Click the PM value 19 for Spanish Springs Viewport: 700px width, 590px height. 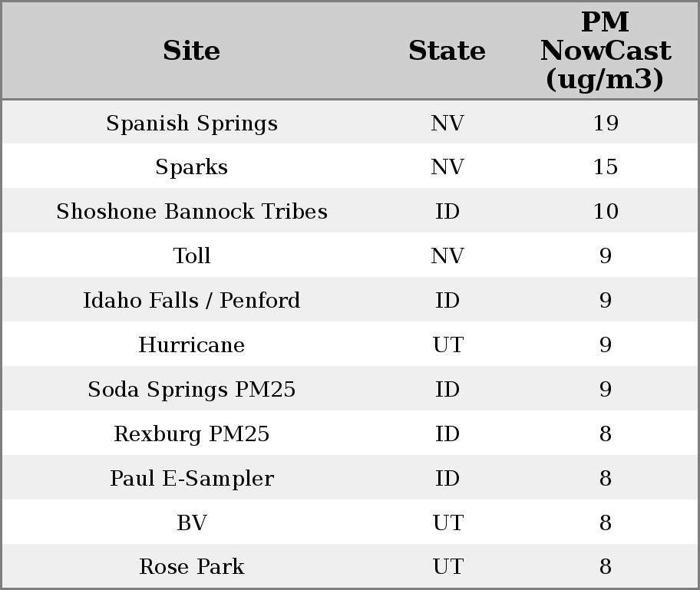[606, 124]
